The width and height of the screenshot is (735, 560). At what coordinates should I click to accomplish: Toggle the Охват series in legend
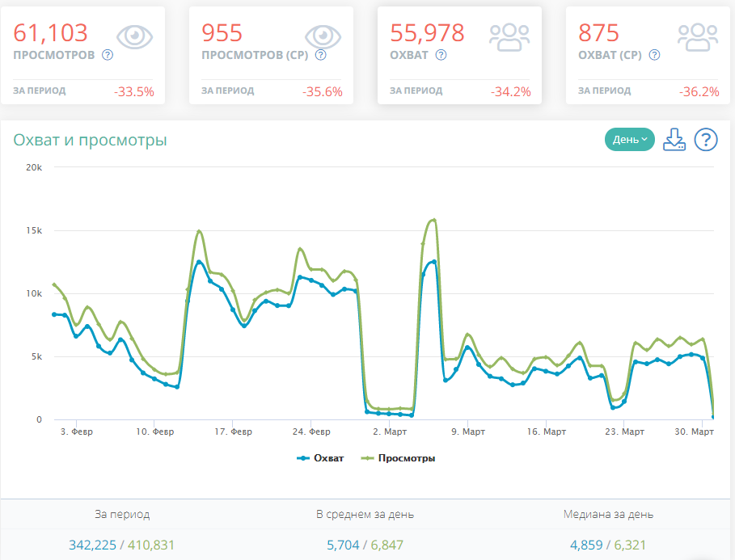(321, 458)
